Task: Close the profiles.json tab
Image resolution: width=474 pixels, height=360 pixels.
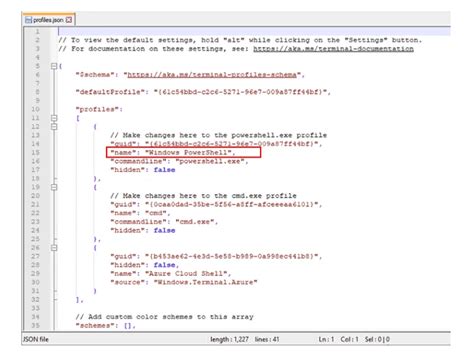Action: click(69, 20)
